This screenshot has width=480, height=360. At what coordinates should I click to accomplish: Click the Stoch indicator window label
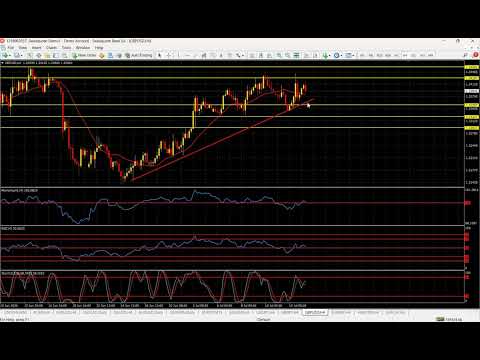(x=23, y=273)
